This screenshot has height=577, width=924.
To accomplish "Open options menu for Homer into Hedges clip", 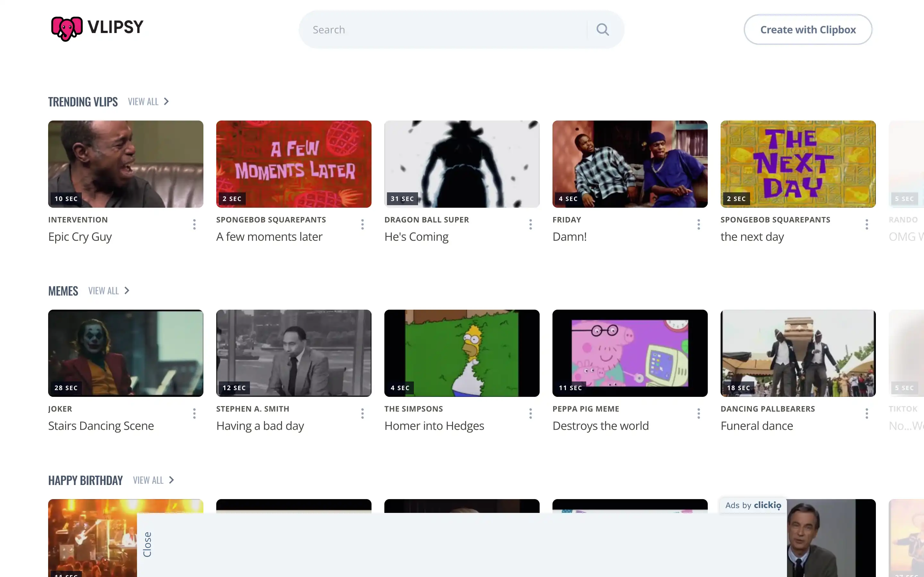I will (530, 413).
